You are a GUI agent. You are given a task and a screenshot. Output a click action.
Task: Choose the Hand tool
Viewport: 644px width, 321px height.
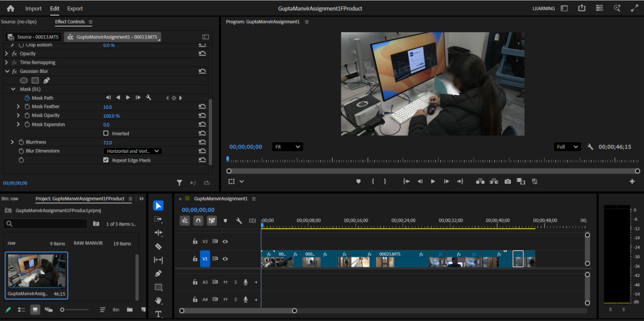point(158,301)
